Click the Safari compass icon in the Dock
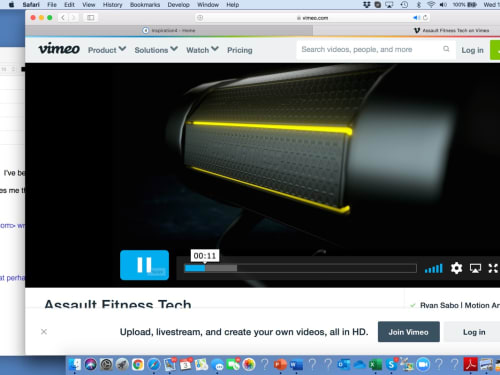This screenshot has height=375, width=500. coord(154,364)
